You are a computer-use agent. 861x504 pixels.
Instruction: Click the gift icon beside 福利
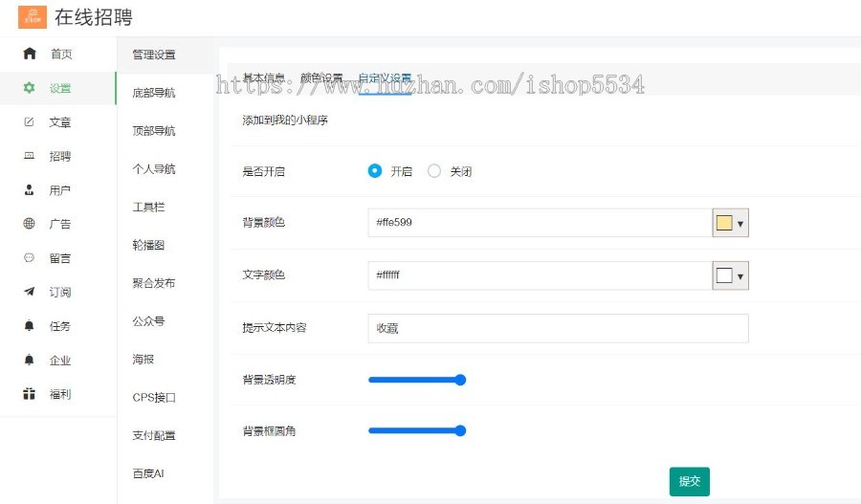point(29,394)
